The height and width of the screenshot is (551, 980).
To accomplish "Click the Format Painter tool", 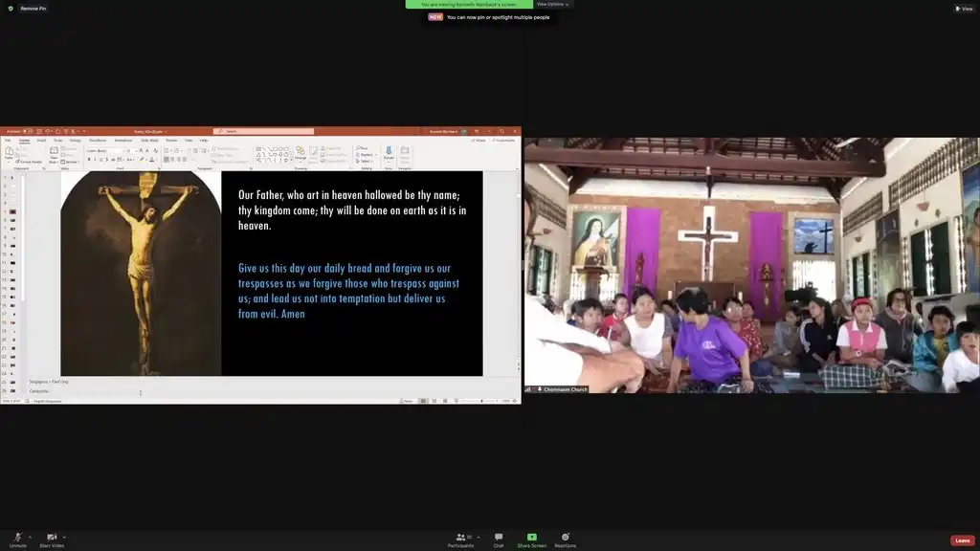I will pos(31,162).
